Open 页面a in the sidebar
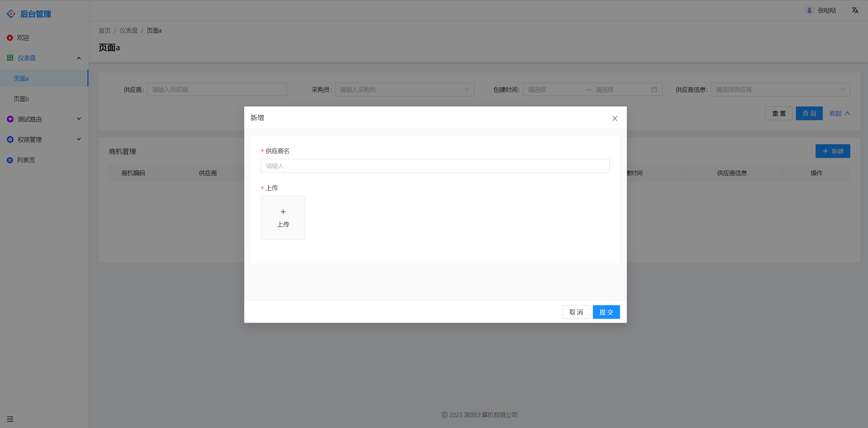The height and width of the screenshot is (428, 868). tap(44, 79)
